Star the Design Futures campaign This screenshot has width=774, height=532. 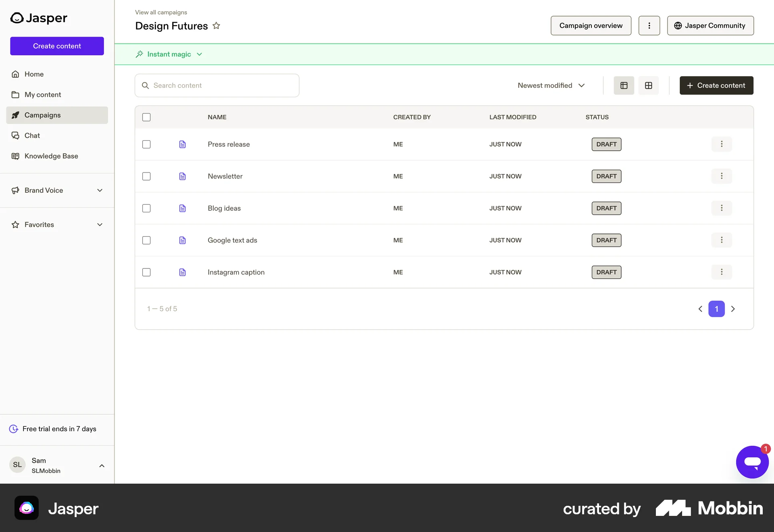216,25
